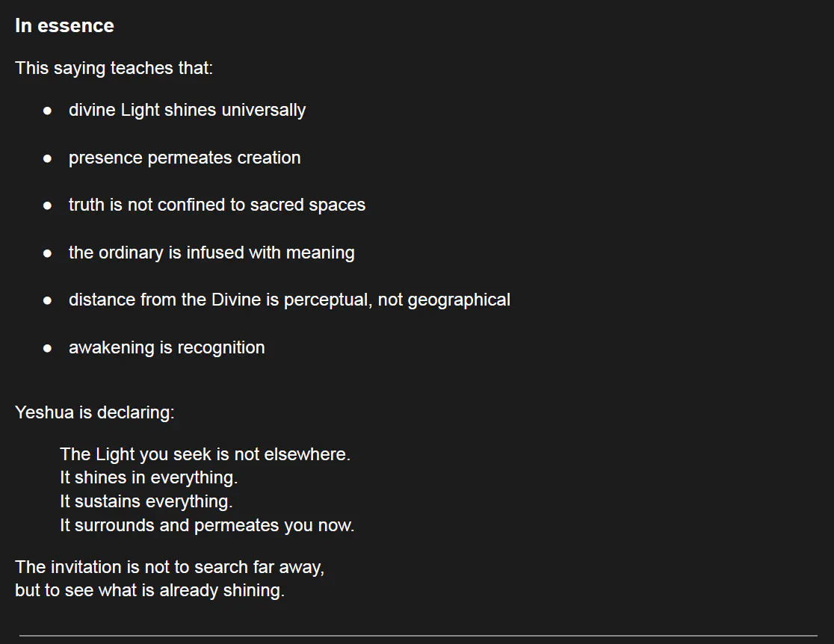Image resolution: width=834 pixels, height=644 pixels.
Task: Click the bullet dot before "presence permeates creation"
Action: tap(48, 158)
